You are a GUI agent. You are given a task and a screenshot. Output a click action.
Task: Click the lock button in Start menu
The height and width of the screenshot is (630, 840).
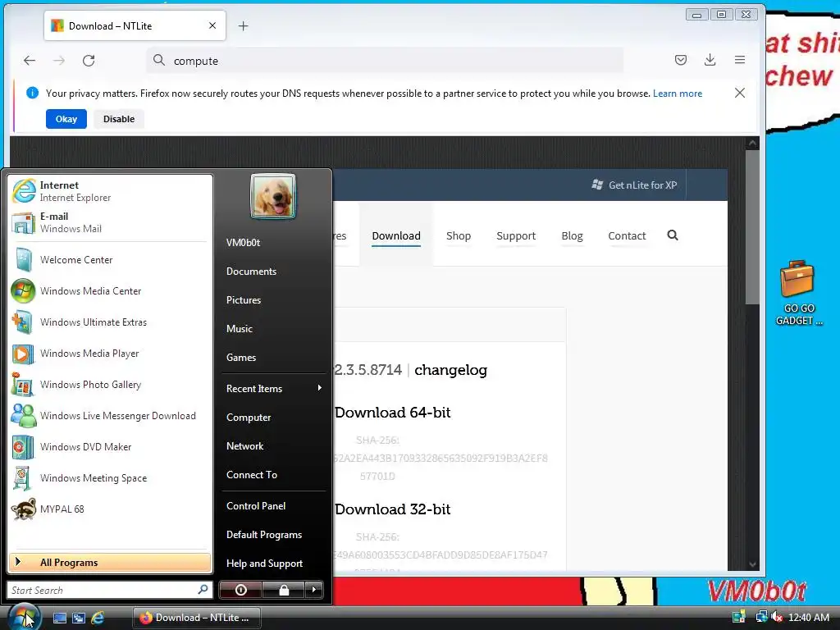284,590
